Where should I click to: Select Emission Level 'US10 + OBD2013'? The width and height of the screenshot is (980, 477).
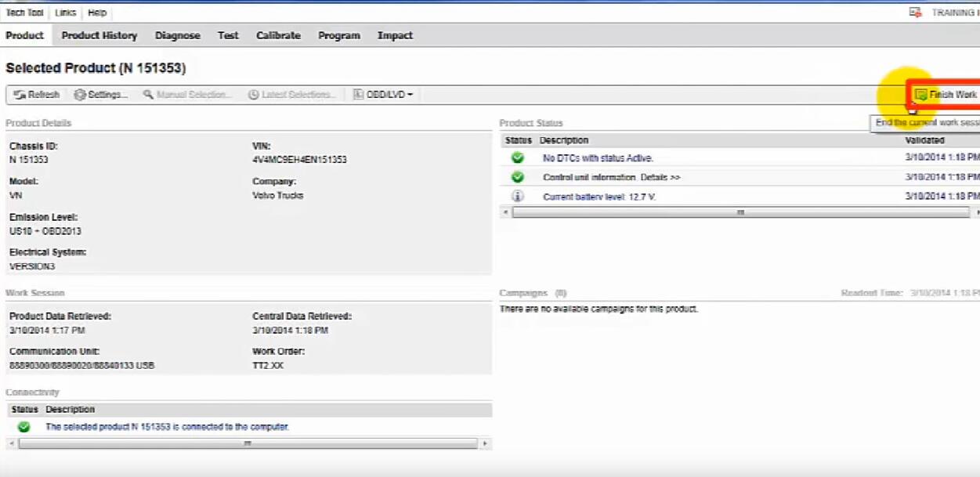[45, 232]
